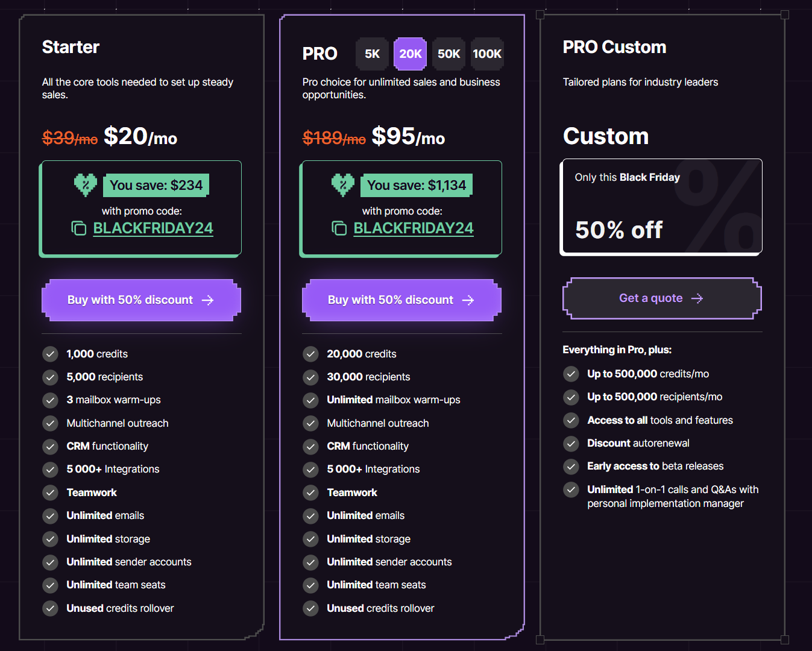Screen dimensions: 812x651
Task: Click the Get a quote button
Action: coord(662,298)
